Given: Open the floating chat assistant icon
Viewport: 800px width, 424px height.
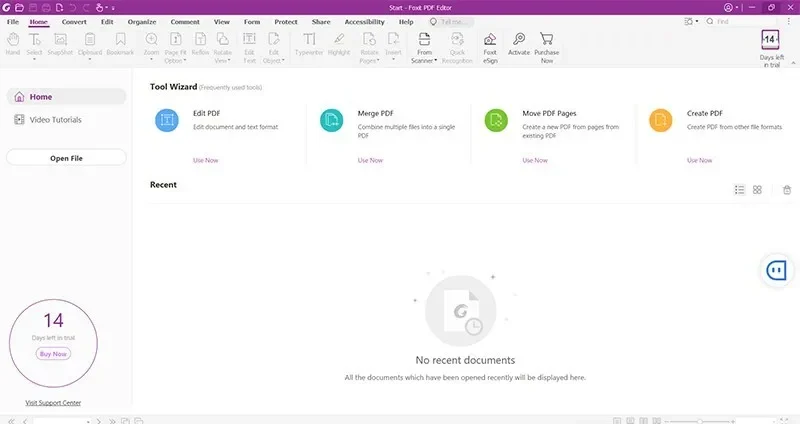Looking at the screenshot, I should tap(777, 270).
